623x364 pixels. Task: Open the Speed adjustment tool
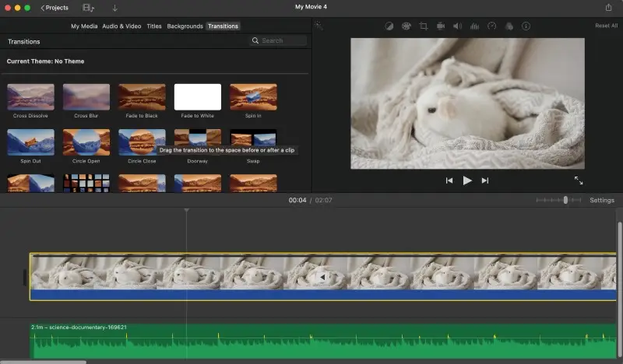tap(491, 26)
